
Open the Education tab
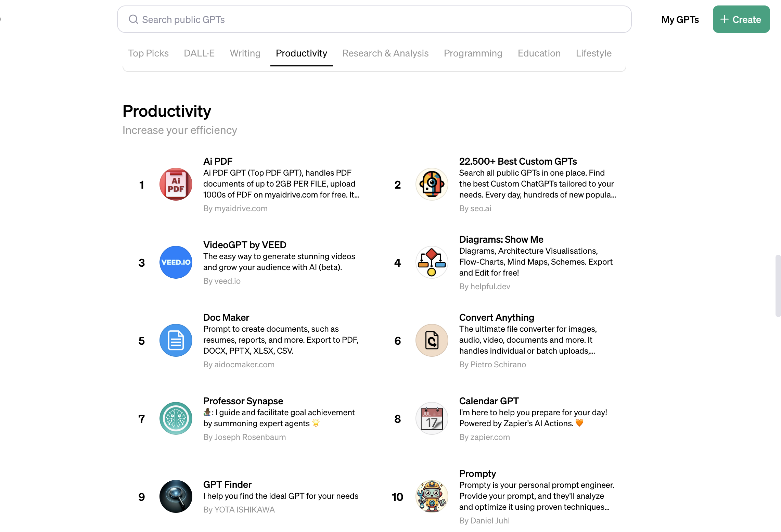coord(539,53)
